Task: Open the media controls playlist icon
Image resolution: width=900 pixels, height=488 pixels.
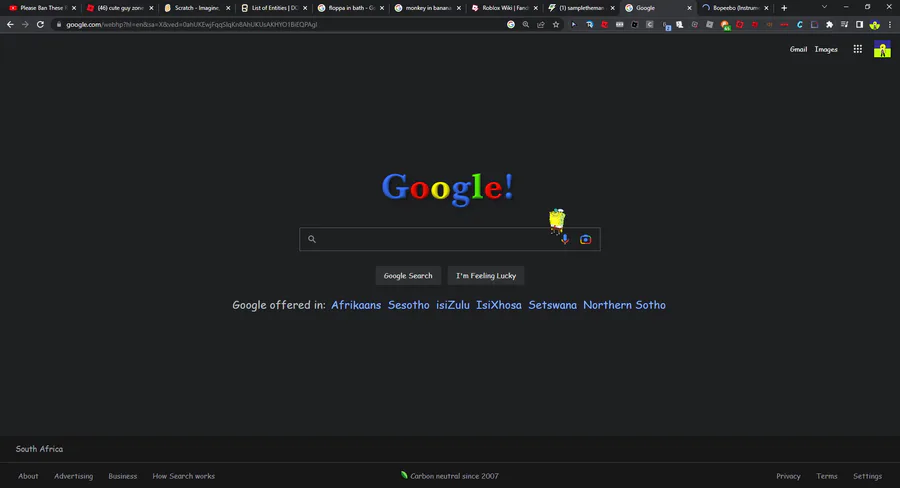Action: 844,25
